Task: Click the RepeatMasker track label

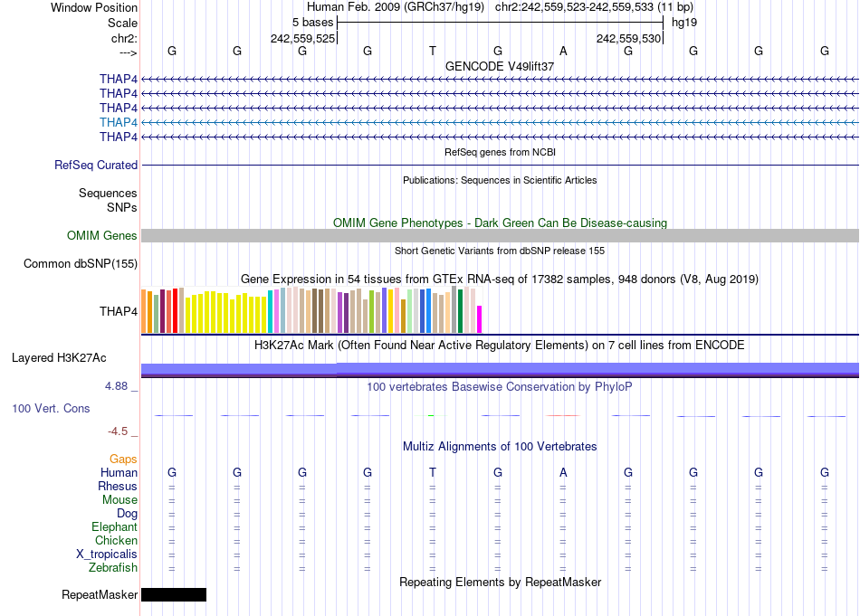Action: pyautogui.click(x=100, y=594)
